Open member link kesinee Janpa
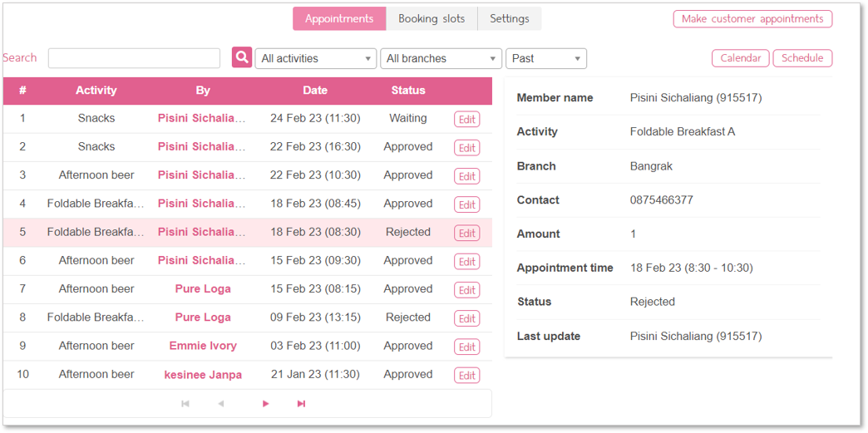This screenshot has height=433, width=868. [x=203, y=374]
